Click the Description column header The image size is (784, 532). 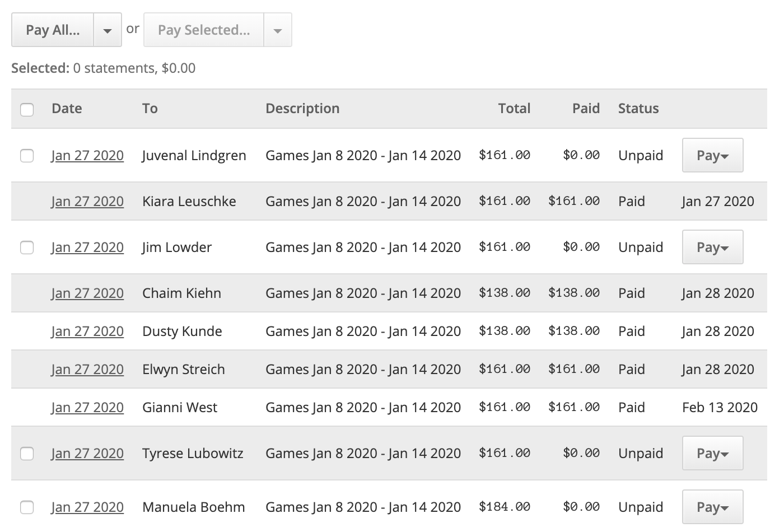tap(302, 108)
